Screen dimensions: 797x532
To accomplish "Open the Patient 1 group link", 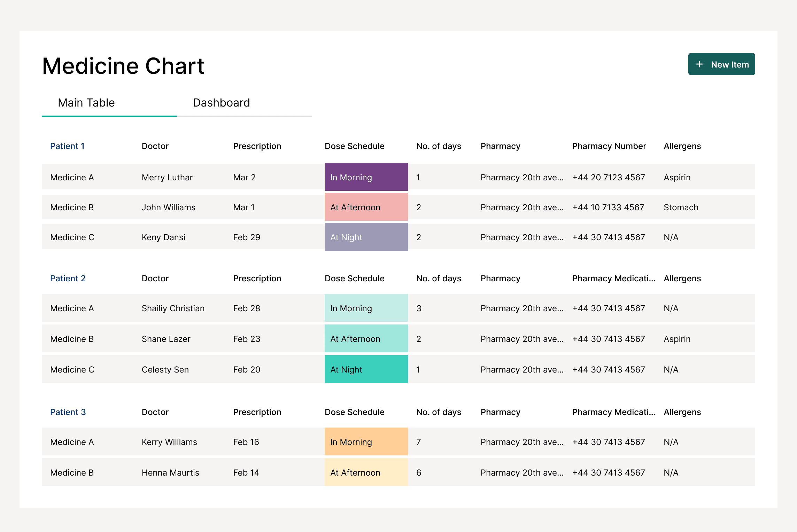I will pos(67,146).
